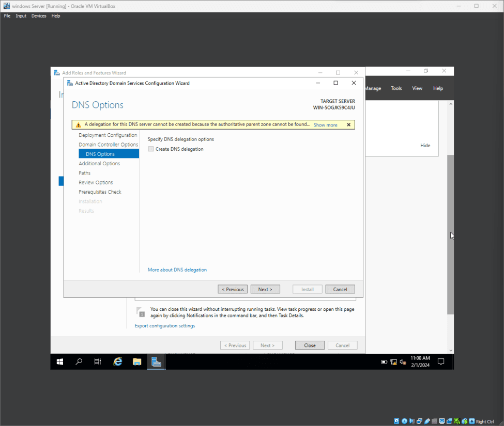Click the target server name WIN-5OGJK59C4JU

point(334,107)
